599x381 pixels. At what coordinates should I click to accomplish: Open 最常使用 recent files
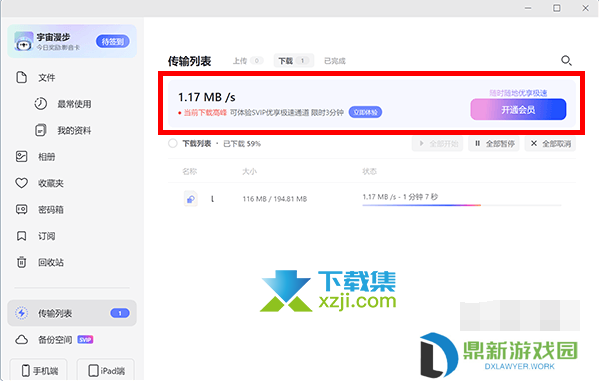click(74, 104)
